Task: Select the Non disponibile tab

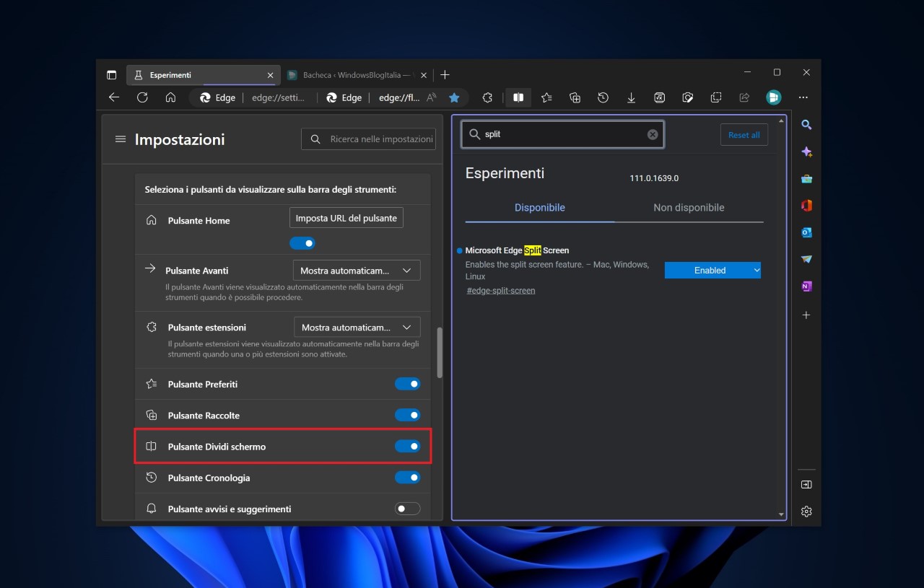Action: [689, 208]
